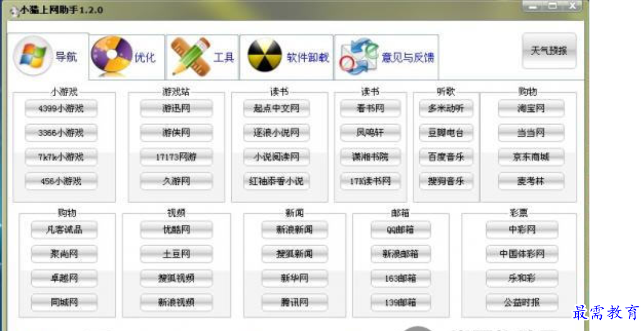Open 新浪新闻 button
644x331 pixels.
295,229
